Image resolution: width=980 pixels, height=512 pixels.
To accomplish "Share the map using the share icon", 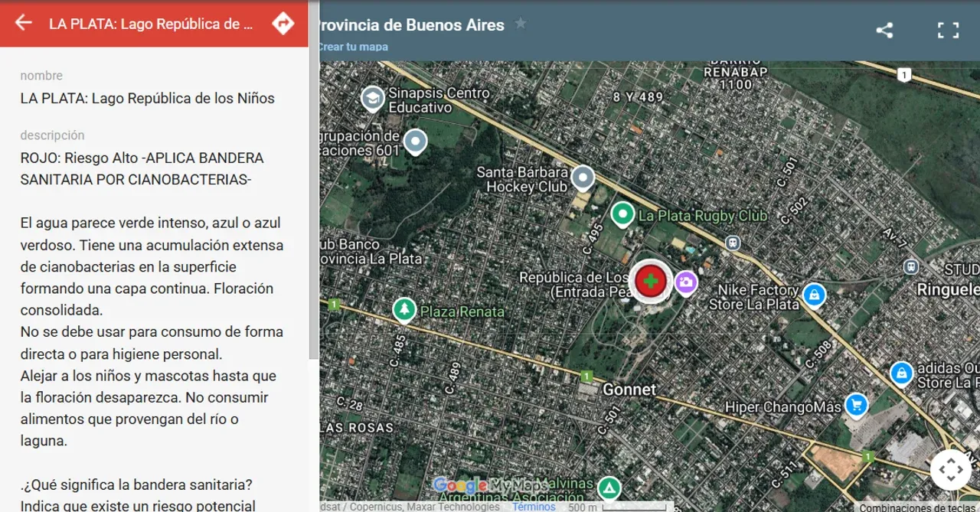I will tap(884, 30).
